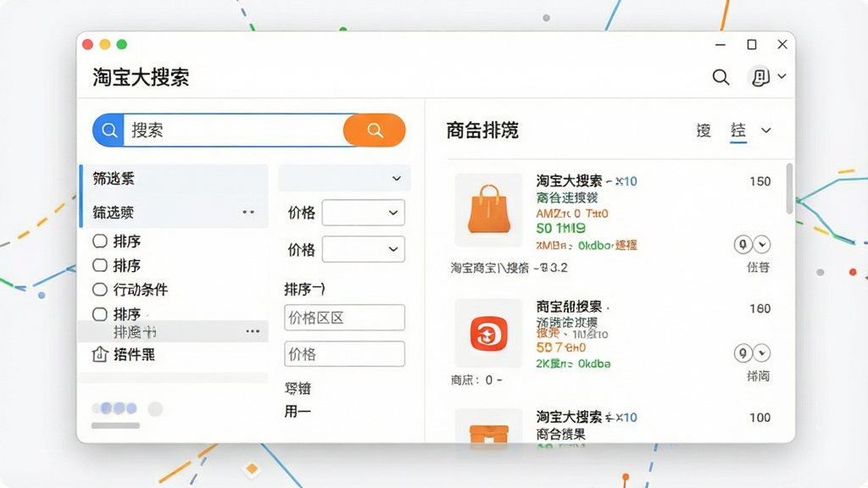Click the round pin icon on second product

point(743,352)
